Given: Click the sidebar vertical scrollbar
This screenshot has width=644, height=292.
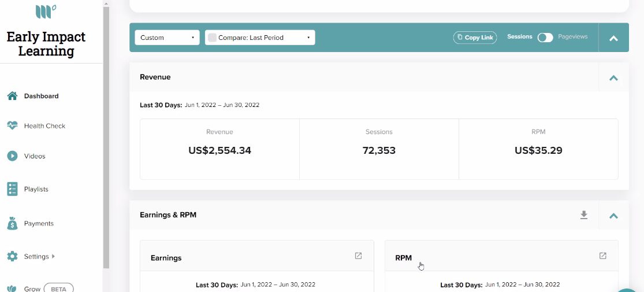Looking at the screenshot, I should click(x=106, y=136).
